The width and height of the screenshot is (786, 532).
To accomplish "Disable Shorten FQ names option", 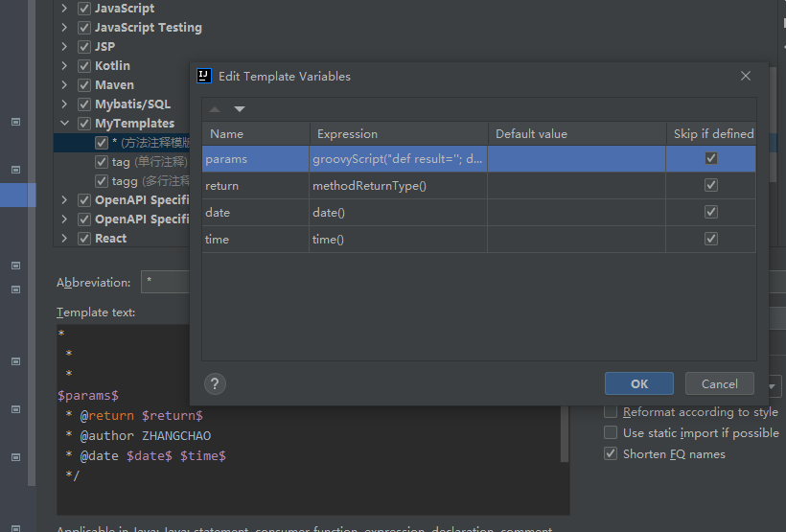I will (610, 453).
